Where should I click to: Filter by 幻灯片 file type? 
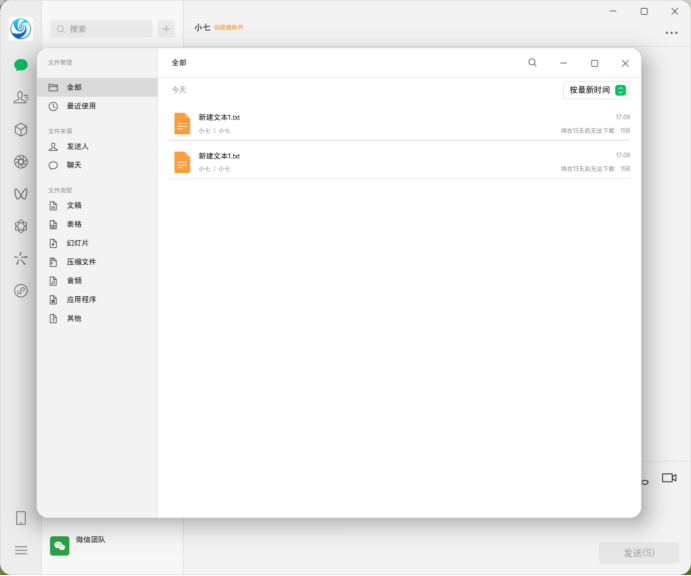97,243
